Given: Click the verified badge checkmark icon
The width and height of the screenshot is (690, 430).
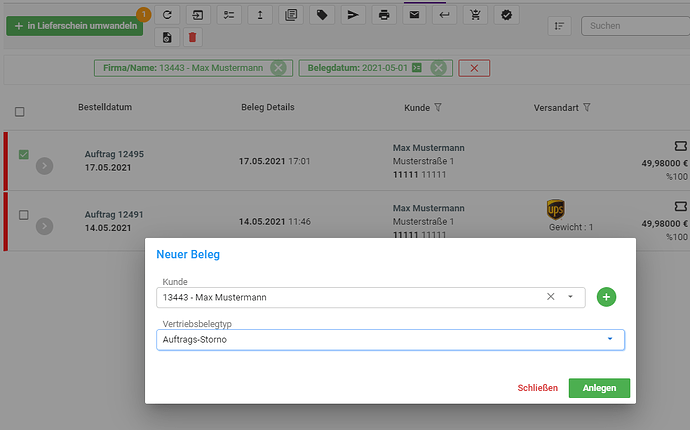Looking at the screenshot, I should [506, 15].
